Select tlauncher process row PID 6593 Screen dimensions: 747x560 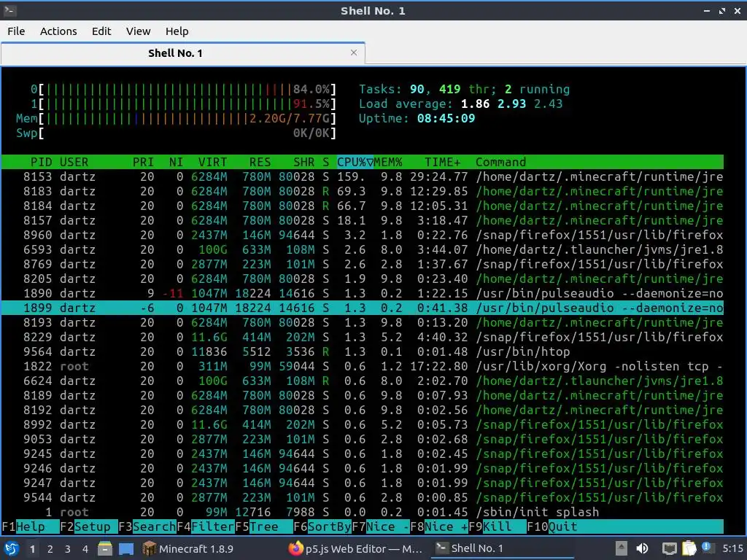[x=363, y=249]
